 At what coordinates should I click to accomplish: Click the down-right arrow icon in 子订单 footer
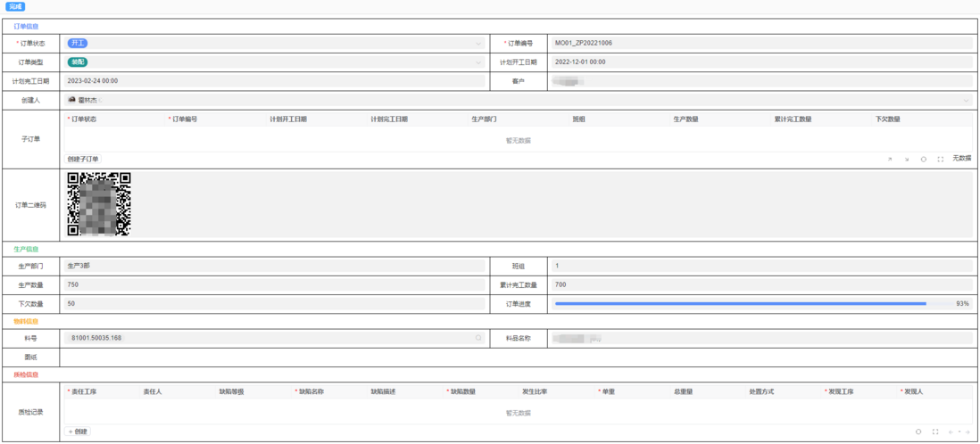click(906, 160)
